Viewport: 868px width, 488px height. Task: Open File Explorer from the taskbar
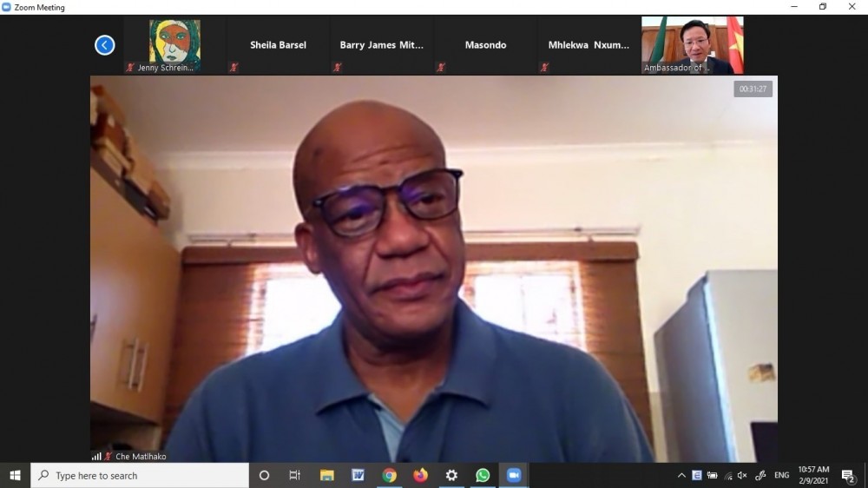point(327,475)
